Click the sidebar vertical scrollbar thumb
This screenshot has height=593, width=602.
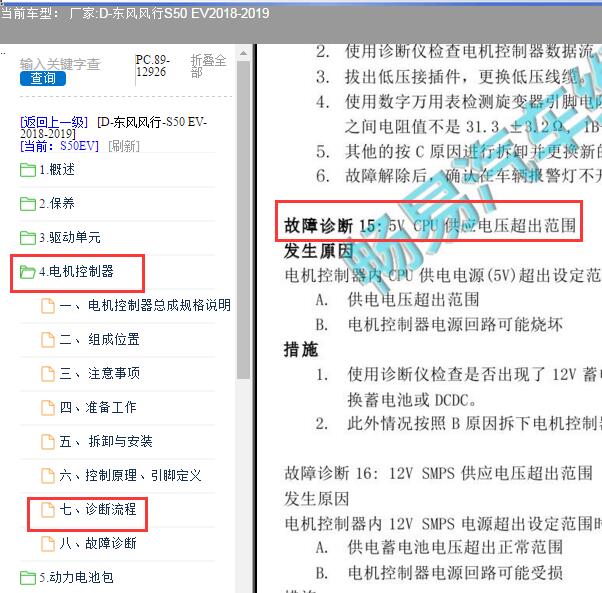pyautogui.click(x=243, y=220)
